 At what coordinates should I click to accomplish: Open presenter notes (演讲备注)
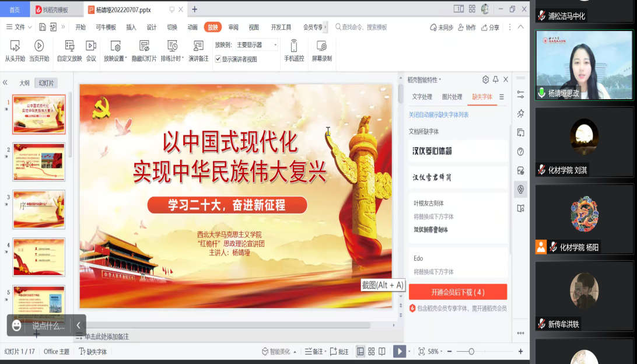coord(198,51)
